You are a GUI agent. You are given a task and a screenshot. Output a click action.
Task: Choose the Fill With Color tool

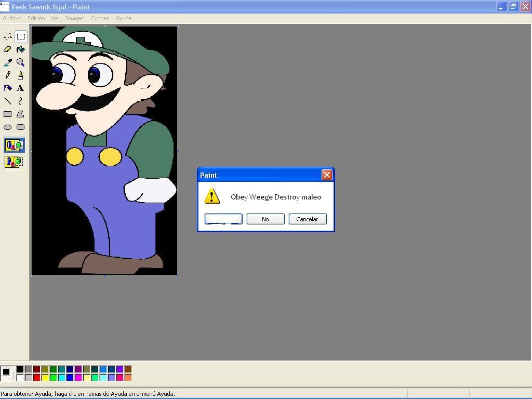point(21,49)
